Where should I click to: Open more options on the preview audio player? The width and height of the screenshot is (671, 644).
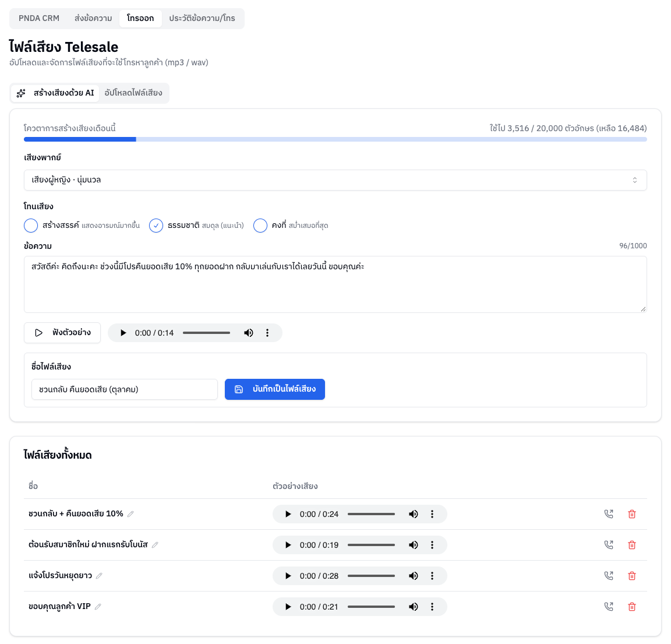point(267,333)
